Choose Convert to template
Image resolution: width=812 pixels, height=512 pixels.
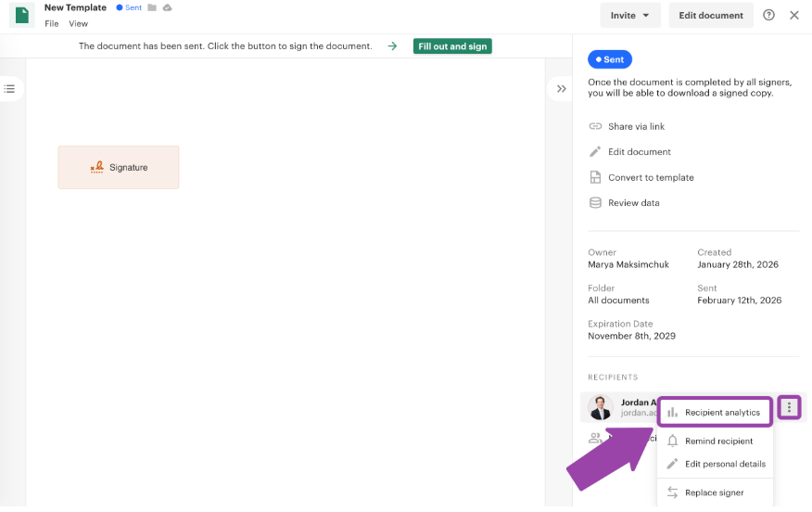pos(641,177)
